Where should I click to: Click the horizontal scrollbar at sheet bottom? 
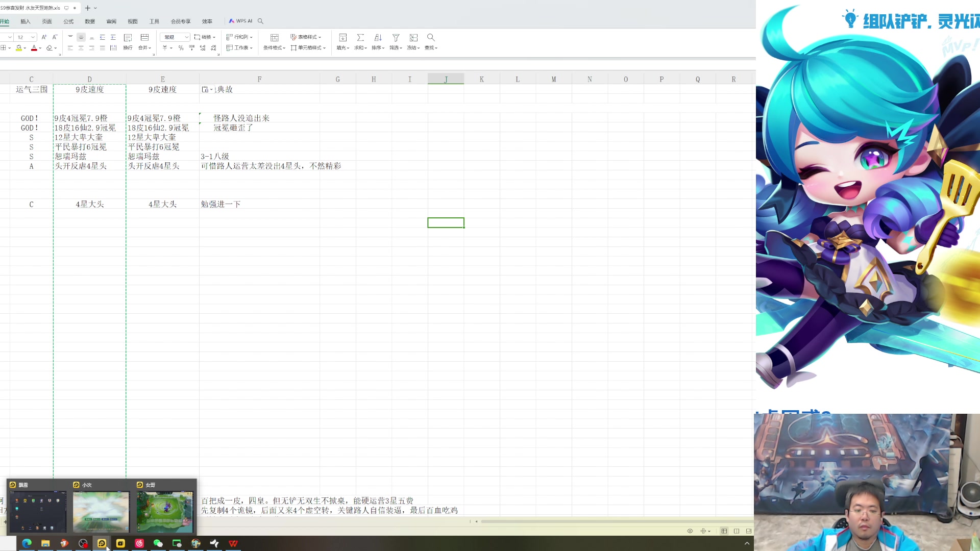click(x=616, y=521)
